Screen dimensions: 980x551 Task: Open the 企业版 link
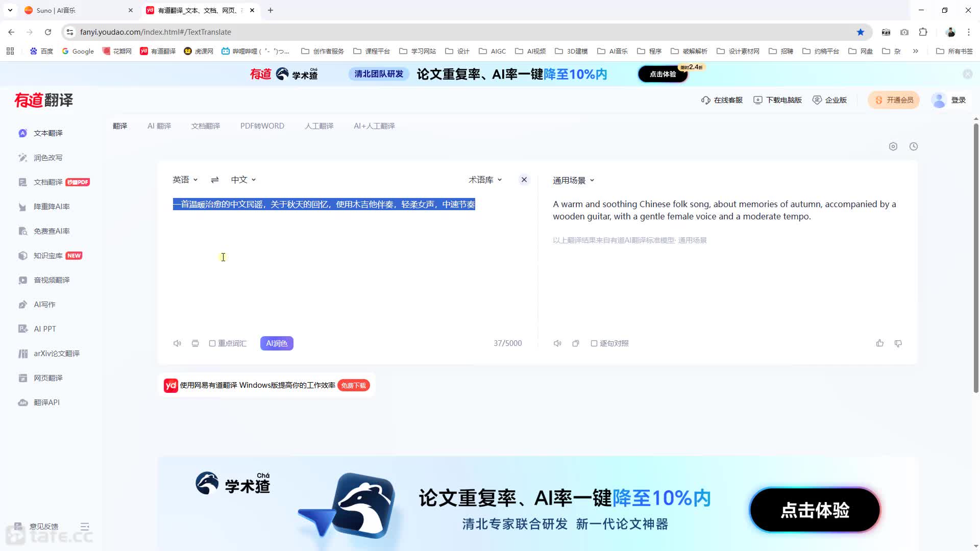pos(829,100)
